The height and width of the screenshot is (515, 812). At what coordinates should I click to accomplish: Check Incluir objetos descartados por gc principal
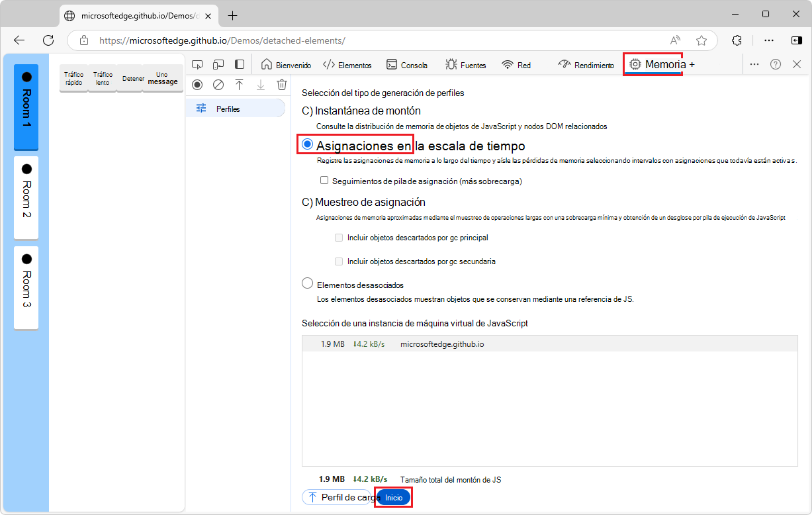point(339,237)
